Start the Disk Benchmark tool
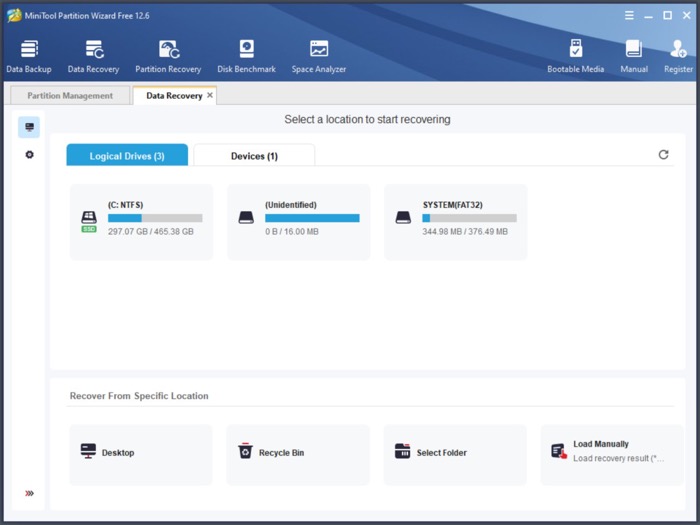700x525 pixels. (246, 56)
